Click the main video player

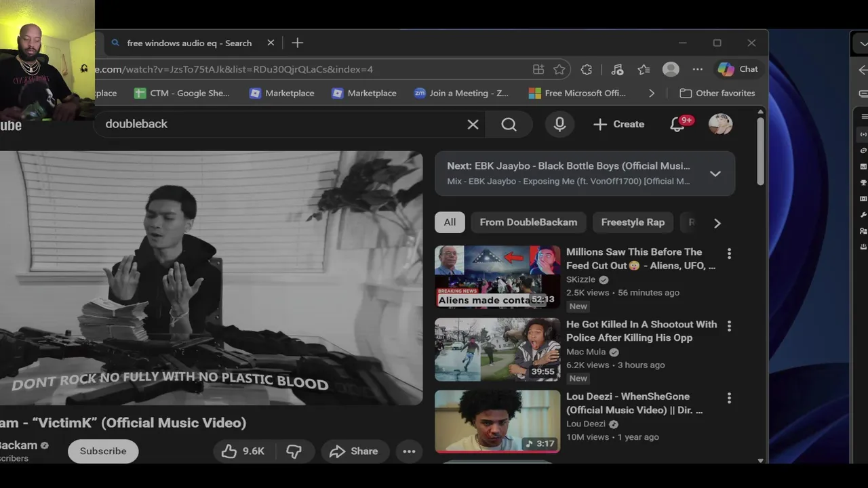click(x=211, y=278)
